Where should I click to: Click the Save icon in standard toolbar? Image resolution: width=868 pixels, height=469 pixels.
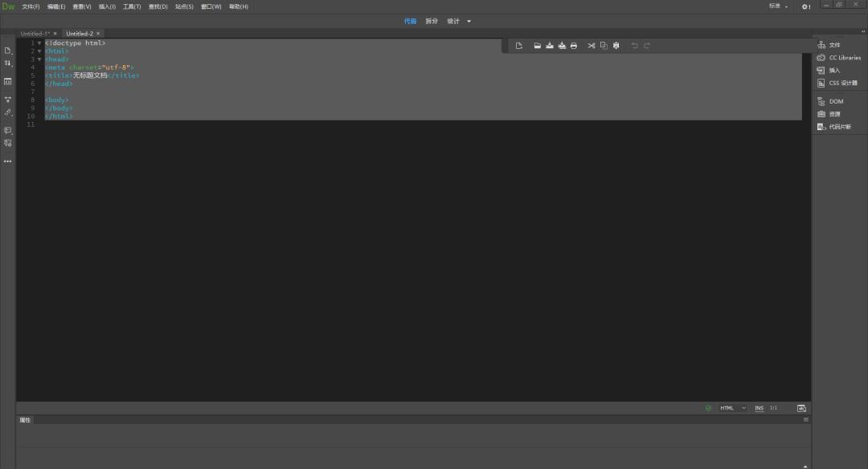[550, 46]
